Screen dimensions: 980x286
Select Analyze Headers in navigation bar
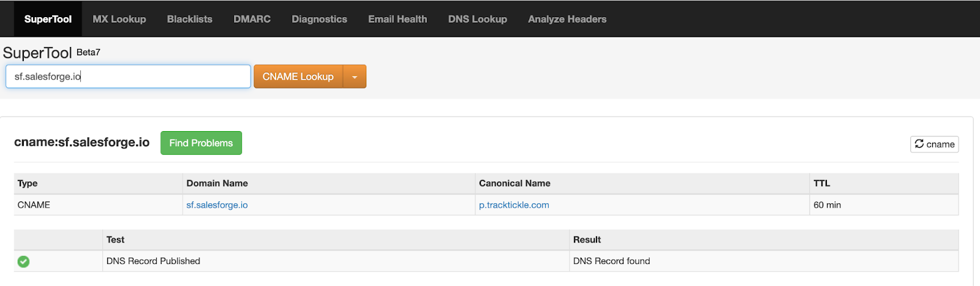pyautogui.click(x=567, y=19)
